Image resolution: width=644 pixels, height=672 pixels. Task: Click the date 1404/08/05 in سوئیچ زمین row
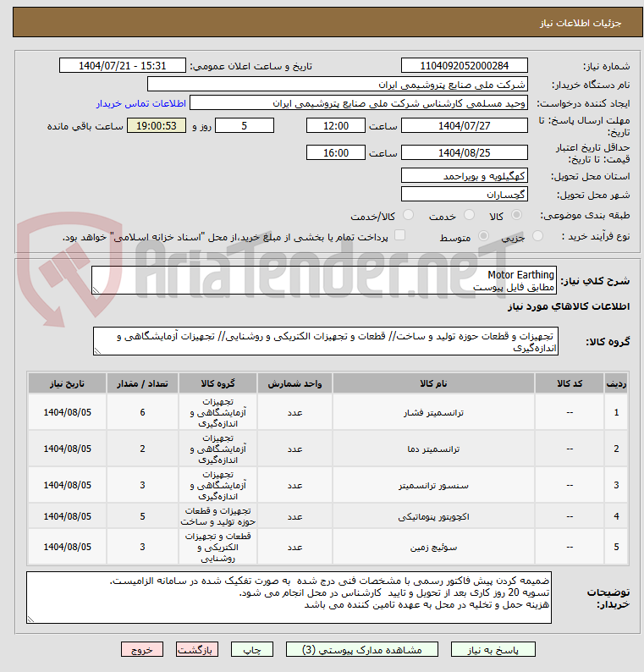[67, 547]
